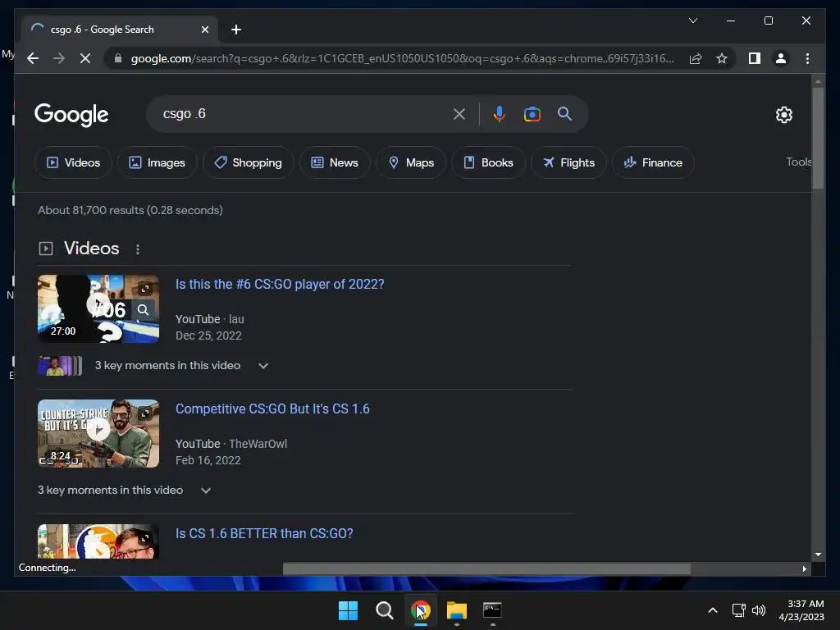
Task: Open Windows taskbar search
Action: (x=384, y=610)
